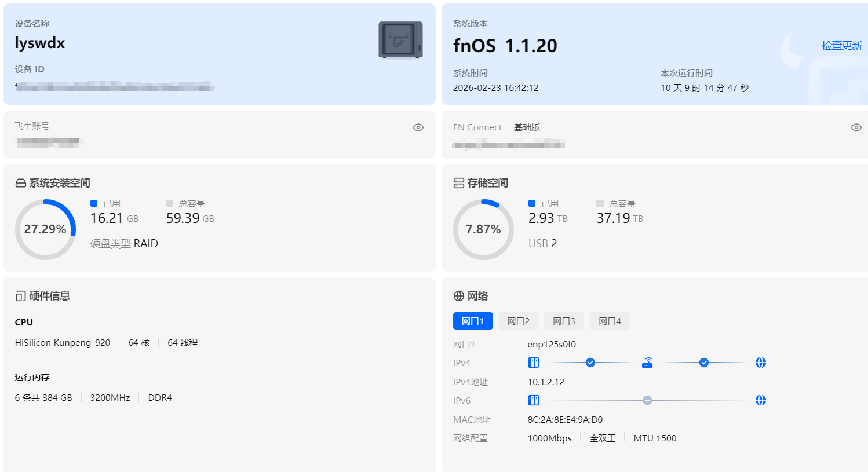Click the interface name "enp125s0f0"
Screen dimensions: 868x472
pos(552,345)
